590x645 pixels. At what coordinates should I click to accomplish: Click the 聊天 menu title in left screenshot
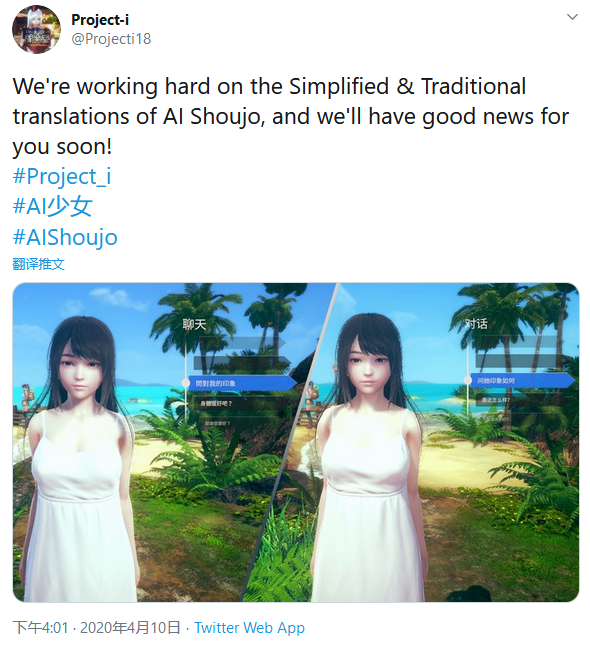coord(194,325)
